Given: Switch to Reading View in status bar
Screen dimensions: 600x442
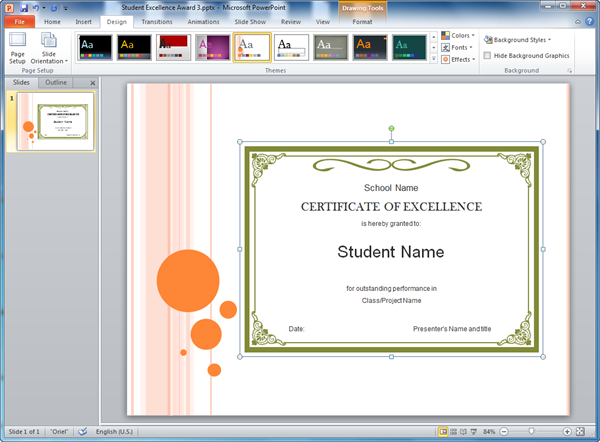Looking at the screenshot, I should pos(466,431).
